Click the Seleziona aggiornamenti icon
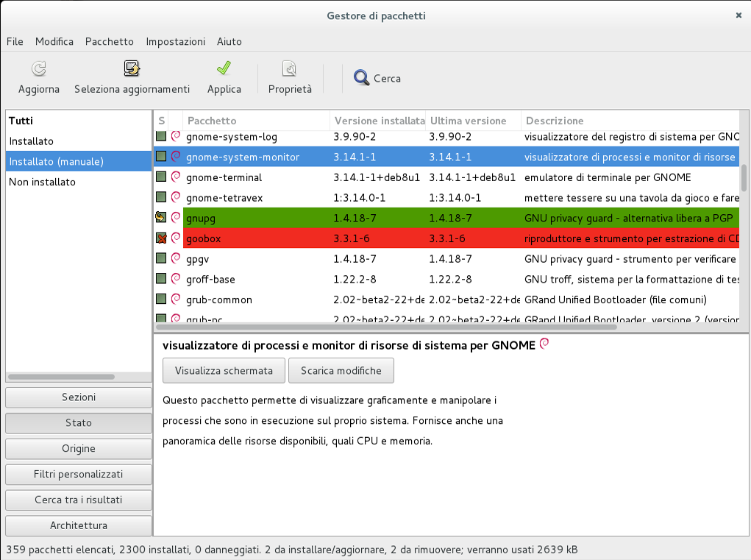751x560 pixels. point(132,69)
